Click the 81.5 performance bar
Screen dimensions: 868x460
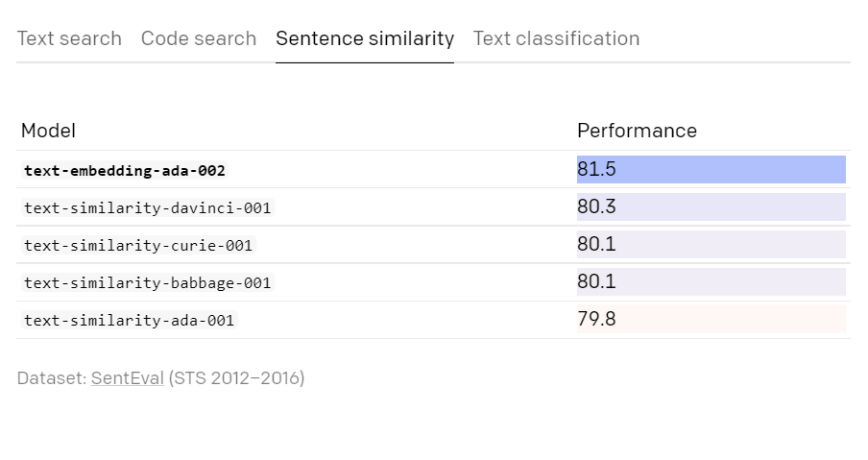(711, 169)
